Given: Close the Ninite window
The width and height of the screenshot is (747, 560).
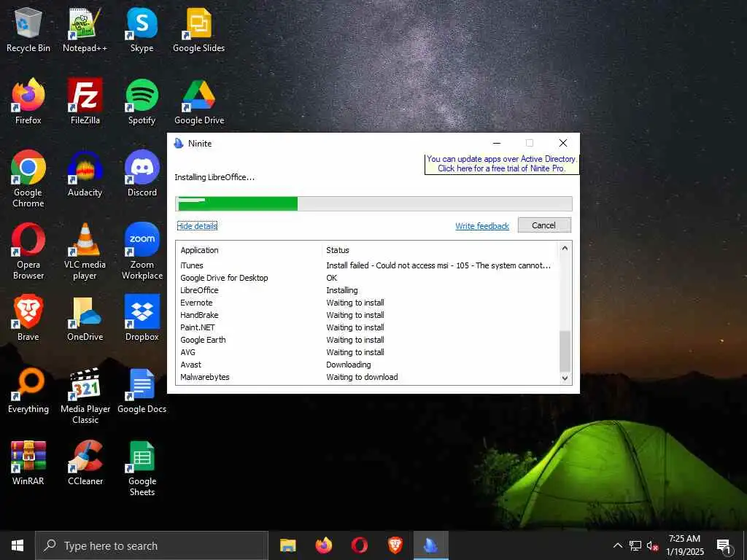Looking at the screenshot, I should [x=562, y=143].
